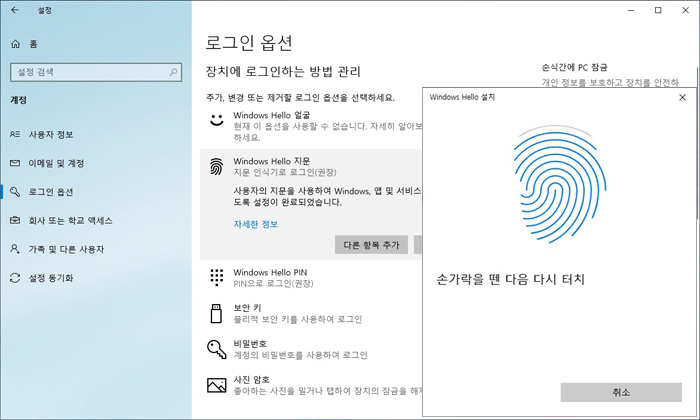
Task: Select the 회사 또는 학교 액세스 briefcase icon
Action: (x=15, y=220)
